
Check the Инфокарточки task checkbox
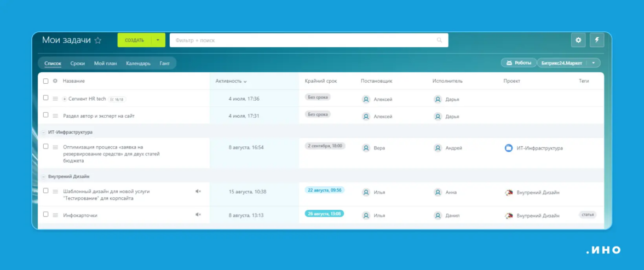[x=45, y=214]
